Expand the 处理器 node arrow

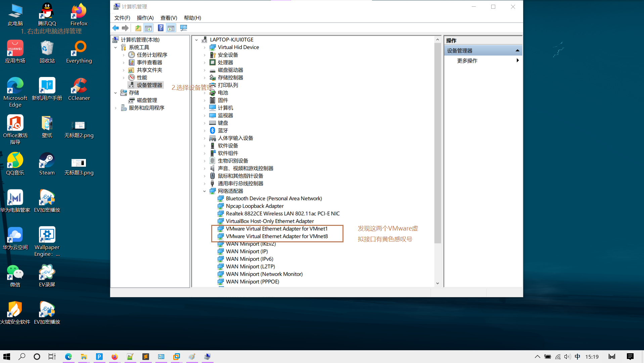tap(204, 63)
